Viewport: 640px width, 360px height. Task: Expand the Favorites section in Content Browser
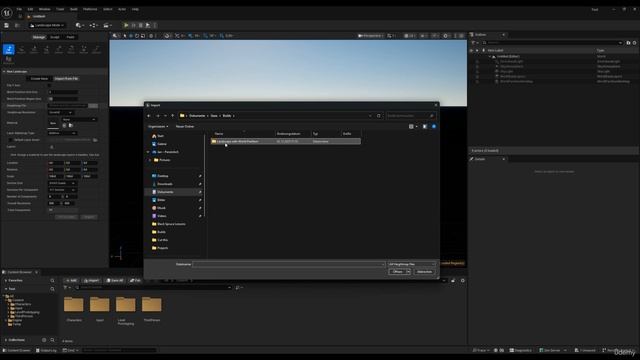(x=5, y=281)
